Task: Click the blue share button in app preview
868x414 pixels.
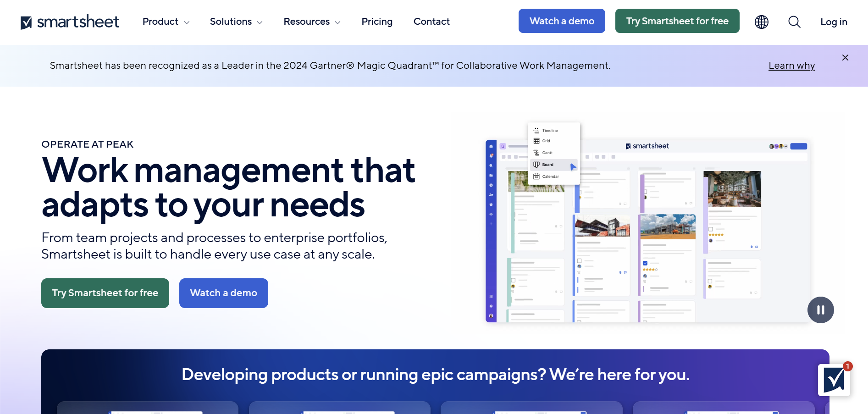Action: click(x=799, y=146)
